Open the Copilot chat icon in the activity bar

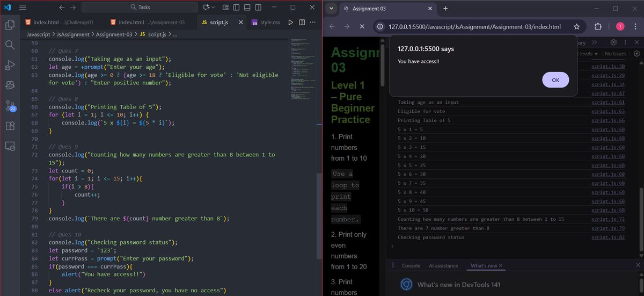[10, 85]
